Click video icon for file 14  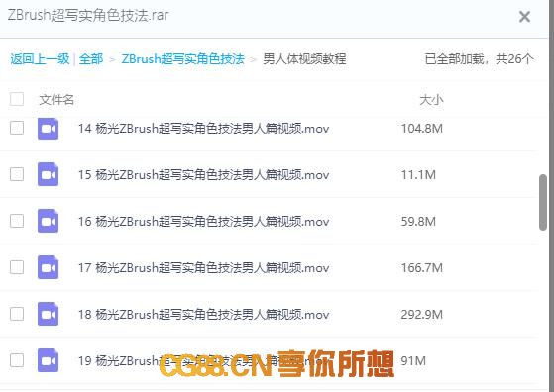coord(48,129)
